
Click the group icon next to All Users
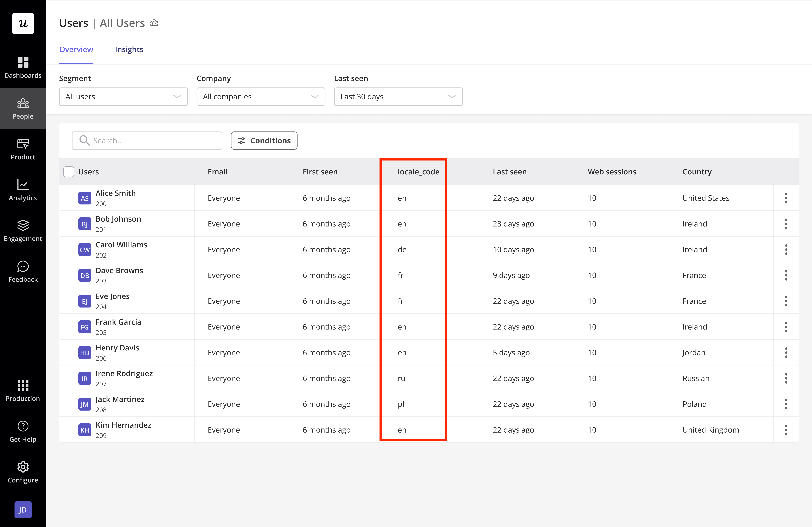(x=154, y=23)
